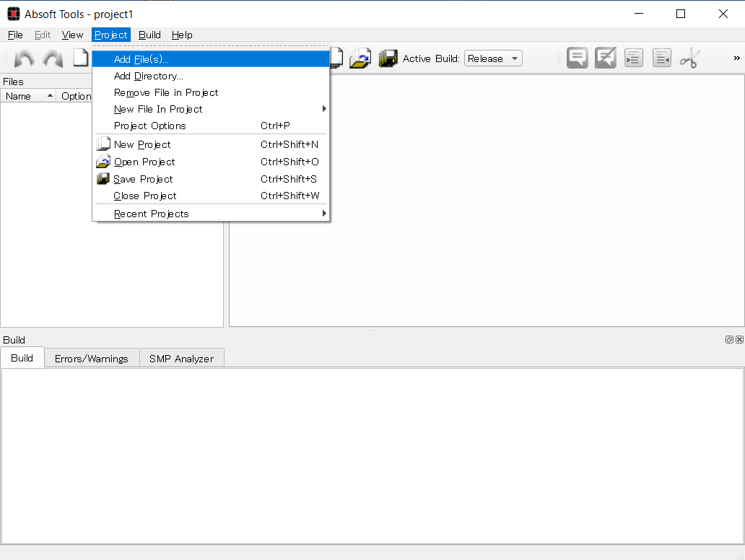The image size is (745, 560).
Task: Switch to the Errors/Warnings tab
Action: 91,359
